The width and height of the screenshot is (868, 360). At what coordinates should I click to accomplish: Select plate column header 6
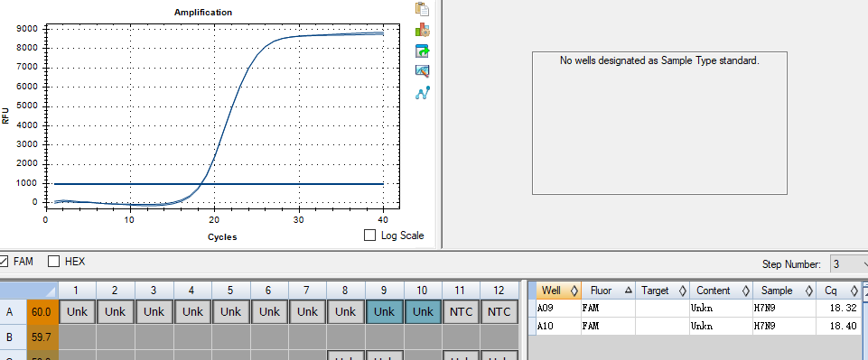pyautogui.click(x=269, y=291)
